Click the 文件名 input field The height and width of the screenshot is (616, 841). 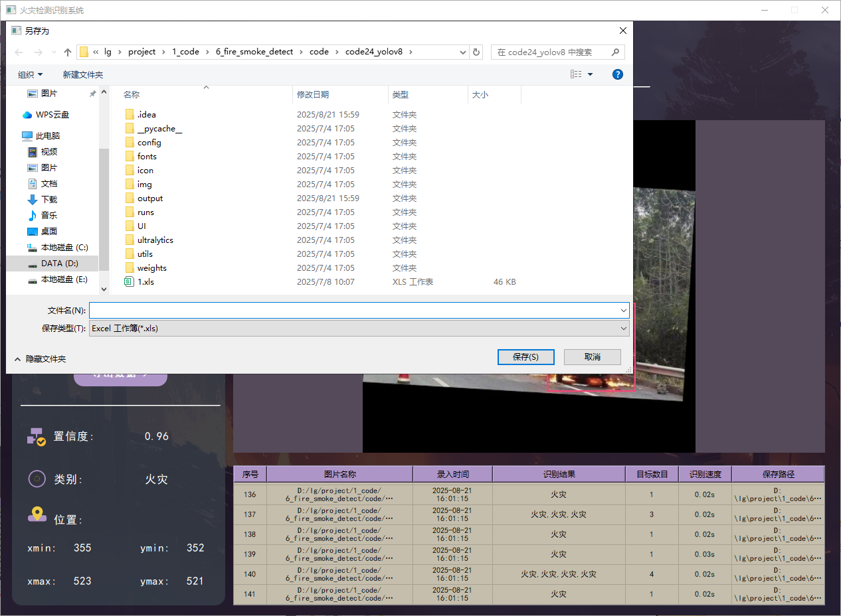(353, 310)
